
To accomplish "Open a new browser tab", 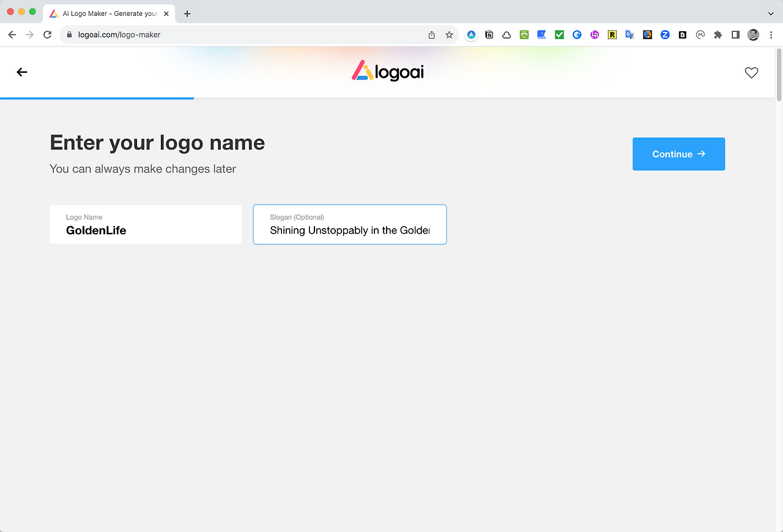I will click(x=187, y=13).
